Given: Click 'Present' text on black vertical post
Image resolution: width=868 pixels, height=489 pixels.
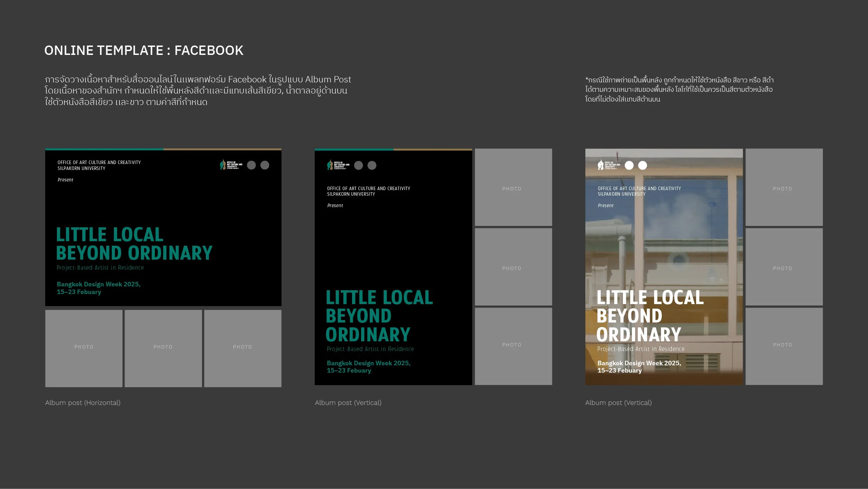Looking at the screenshot, I should pyautogui.click(x=335, y=206).
